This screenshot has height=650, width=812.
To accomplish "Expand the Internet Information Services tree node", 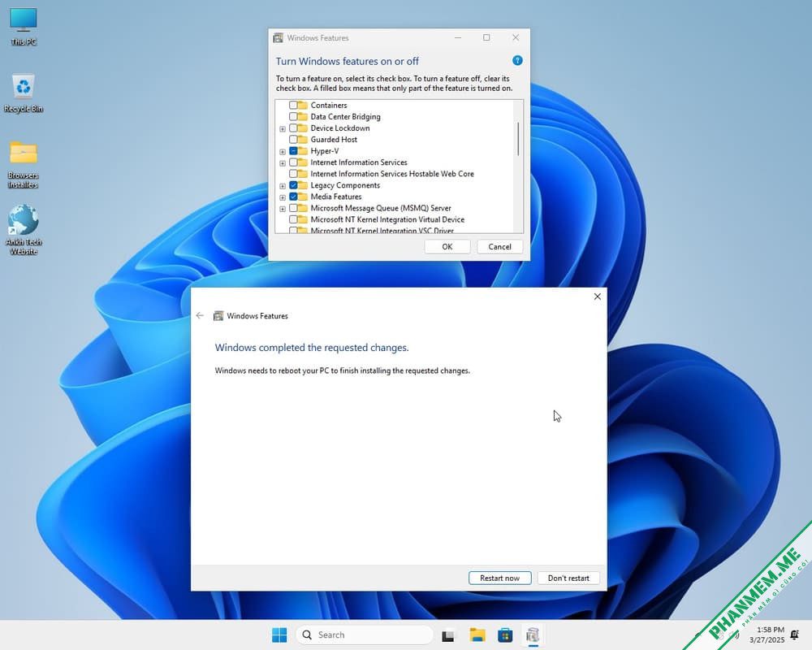I will 283,162.
